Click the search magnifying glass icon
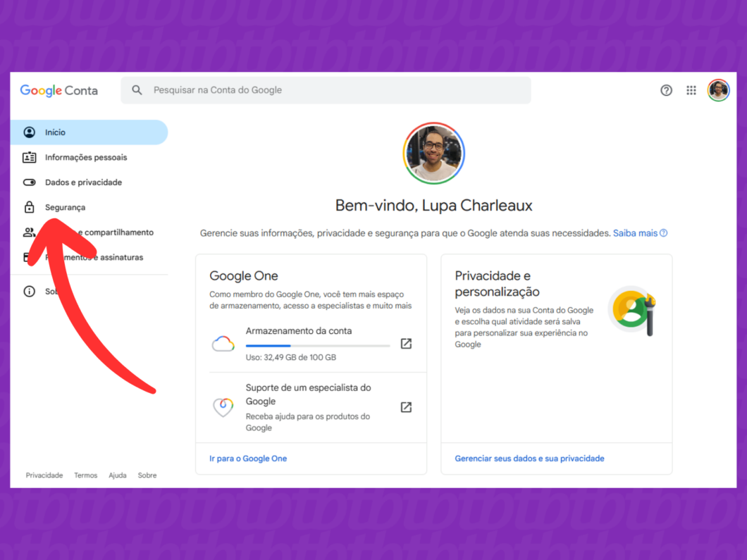The height and width of the screenshot is (560, 747). [136, 90]
